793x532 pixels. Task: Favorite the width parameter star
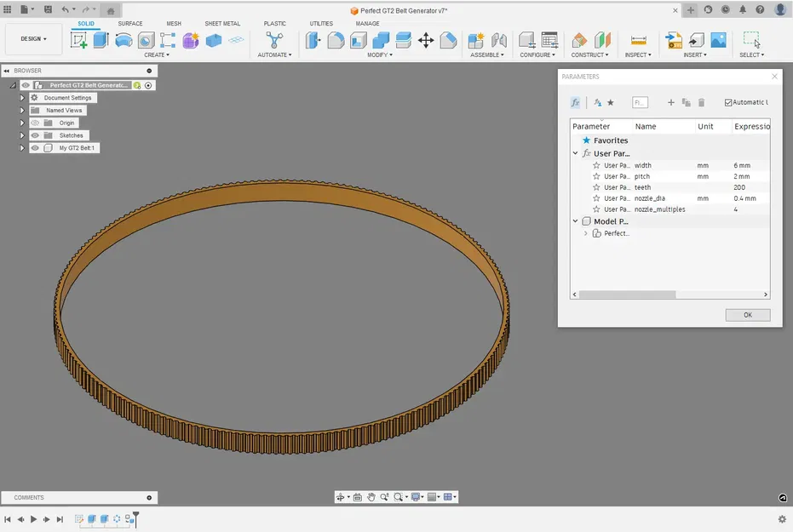coord(599,165)
